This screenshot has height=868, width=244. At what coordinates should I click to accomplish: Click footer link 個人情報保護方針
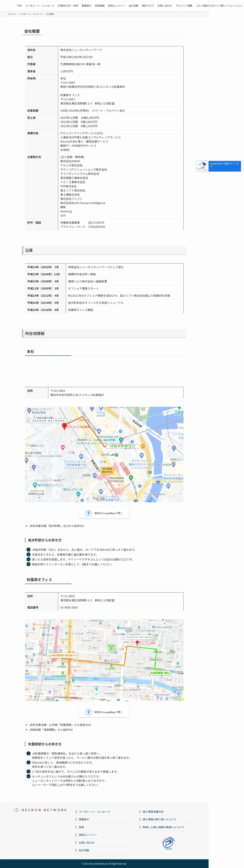click(153, 812)
